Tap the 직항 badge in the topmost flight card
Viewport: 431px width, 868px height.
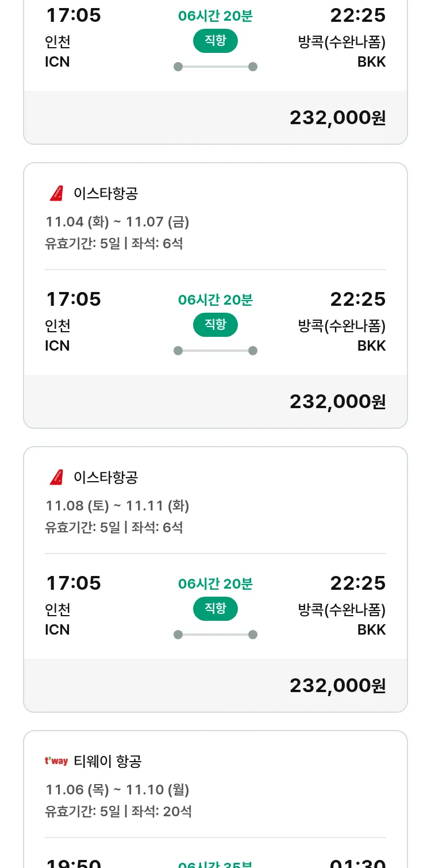pyautogui.click(x=215, y=41)
